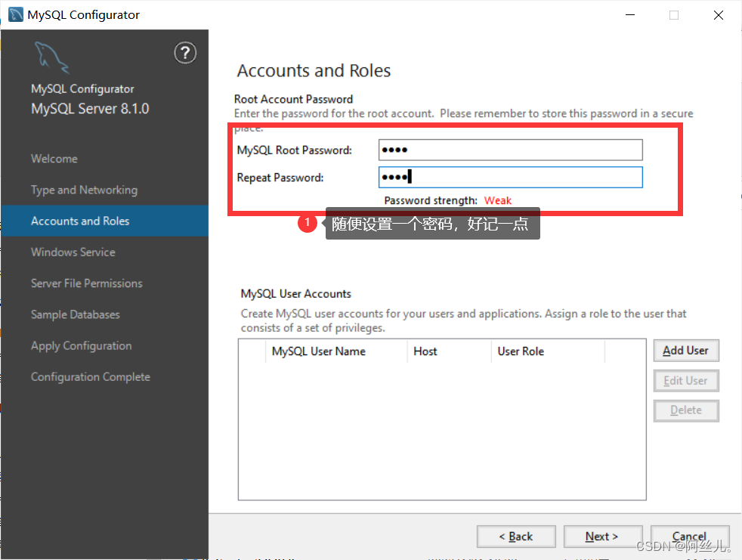This screenshot has height=560, width=742.
Task: Focus the MySQL Root Password field
Action: tap(511, 150)
